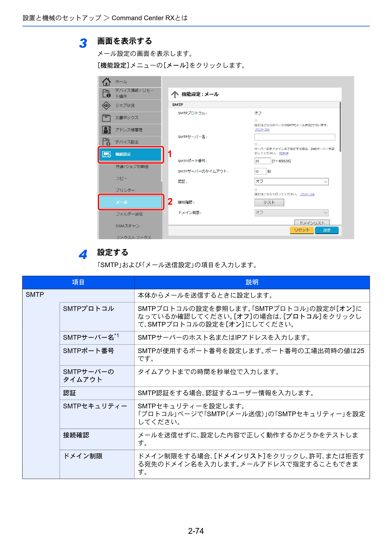Select フォルダー送信 submenu item

pyautogui.click(x=129, y=214)
